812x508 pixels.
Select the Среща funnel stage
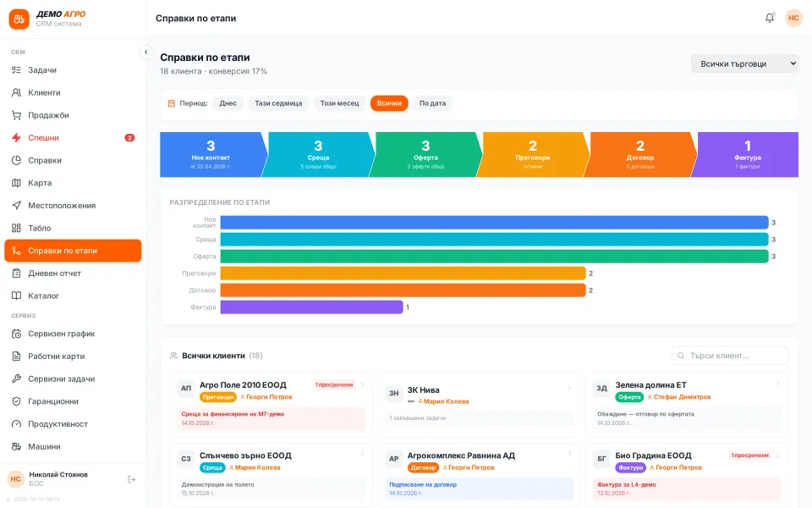(x=318, y=154)
